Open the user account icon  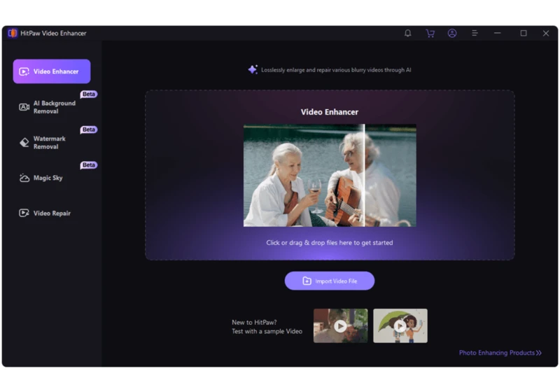[x=452, y=33]
